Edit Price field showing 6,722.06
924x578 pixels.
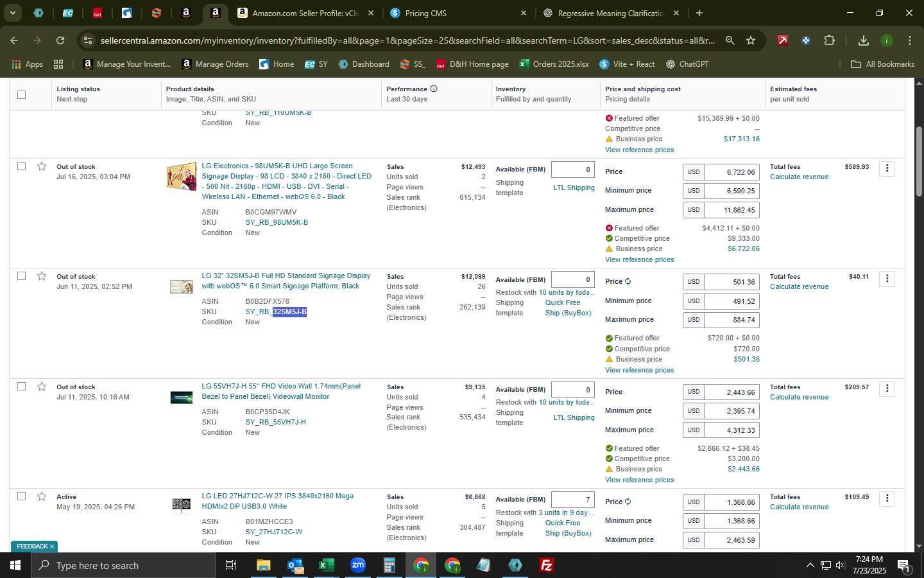[732, 172]
